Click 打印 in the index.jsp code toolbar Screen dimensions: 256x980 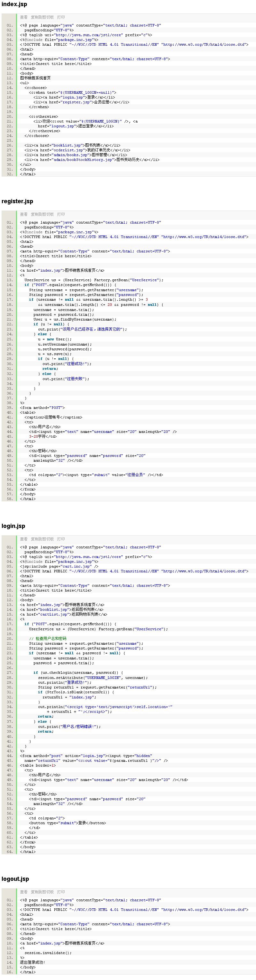click(61, 17)
